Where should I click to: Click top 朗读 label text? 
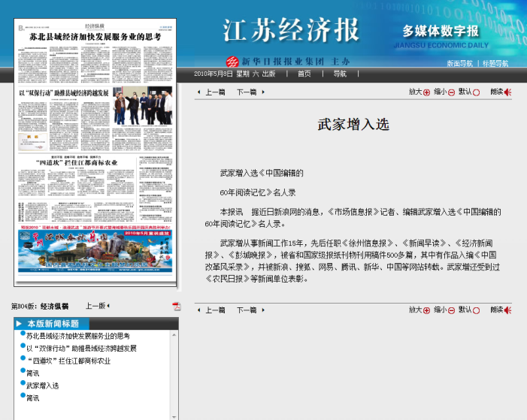coord(496,92)
